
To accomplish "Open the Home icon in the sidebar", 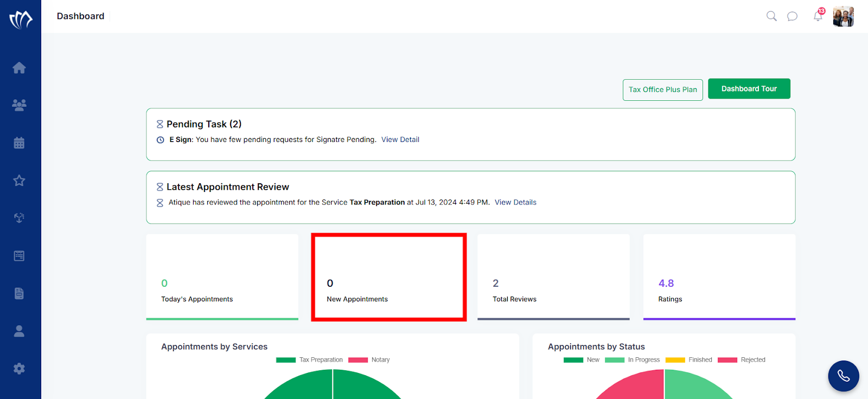I will [x=19, y=68].
